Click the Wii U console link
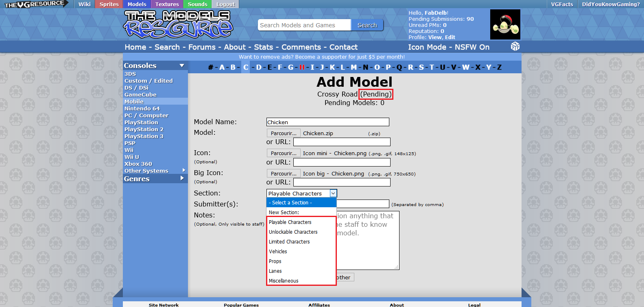The height and width of the screenshot is (307, 644). (131, 157)
